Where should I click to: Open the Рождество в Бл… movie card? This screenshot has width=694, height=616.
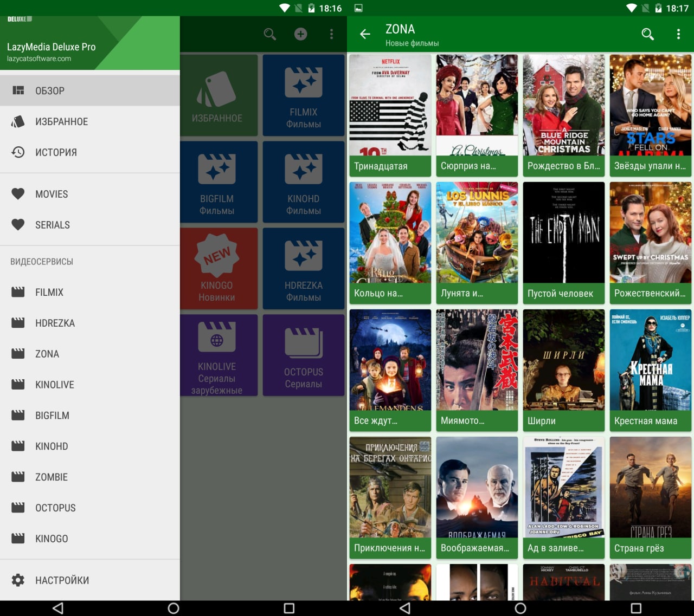[564, 115]
